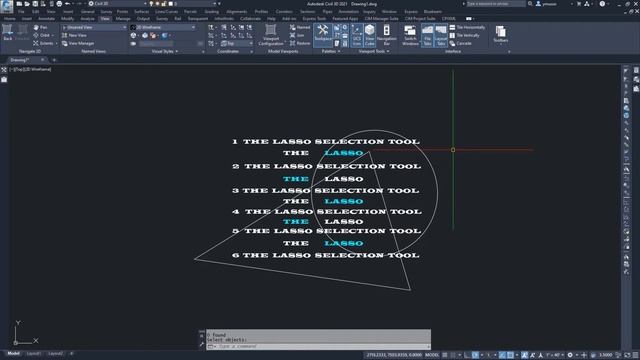640x360 pixels.
Task: Click Switch Windows
Action: (x=410, y=35)
